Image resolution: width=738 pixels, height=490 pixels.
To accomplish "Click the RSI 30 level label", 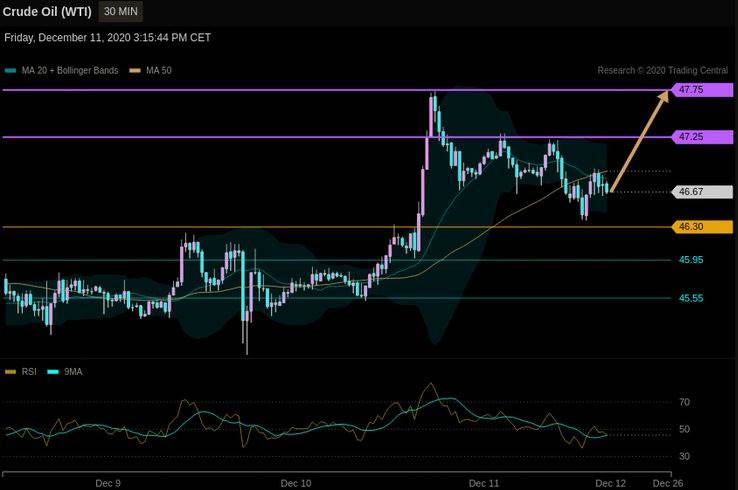I will click(684, 456).
